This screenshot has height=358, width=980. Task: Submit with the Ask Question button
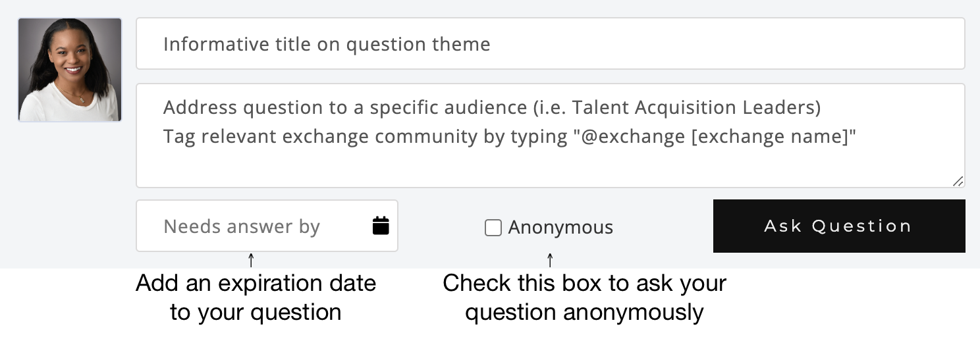[x=838, y=226]
